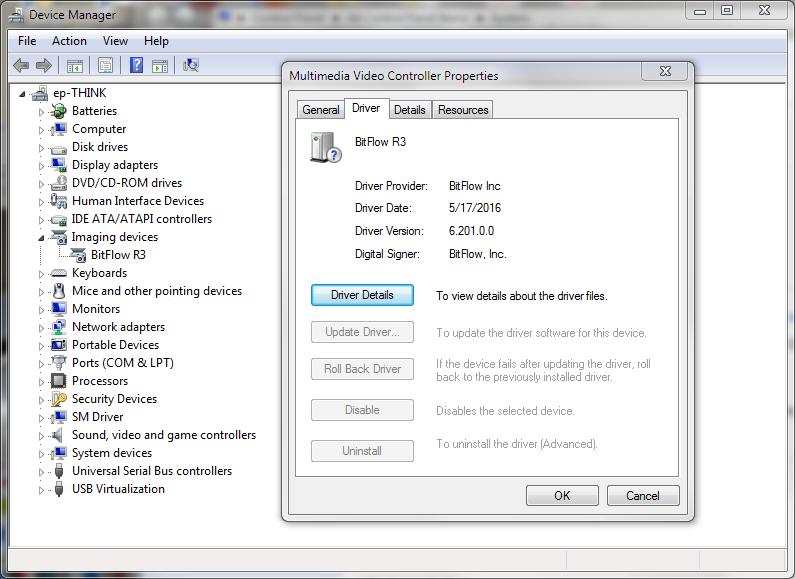This screenshot has width=795, height=579.
Task: Click the Back arrow in the toolbar
Action: [21, 66]
